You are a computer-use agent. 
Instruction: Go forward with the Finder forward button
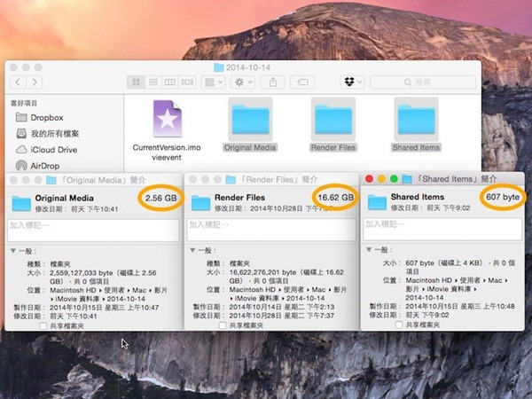pos(35,82)
